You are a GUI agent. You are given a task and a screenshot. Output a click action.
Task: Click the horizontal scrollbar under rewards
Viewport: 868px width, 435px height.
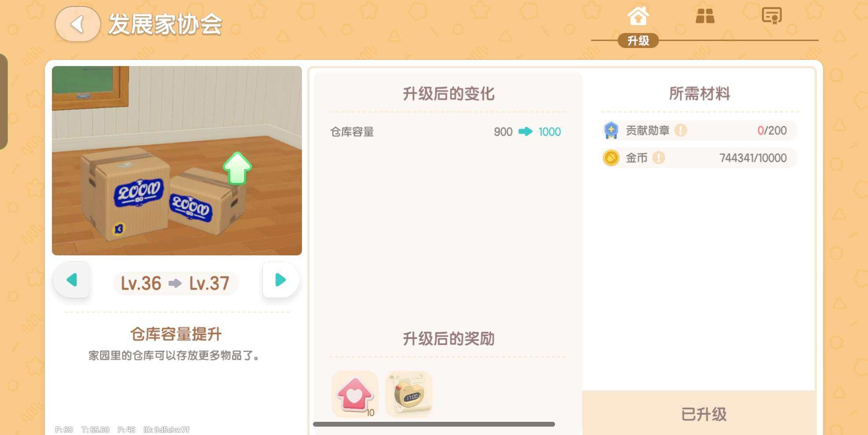[x=434, y=424]
